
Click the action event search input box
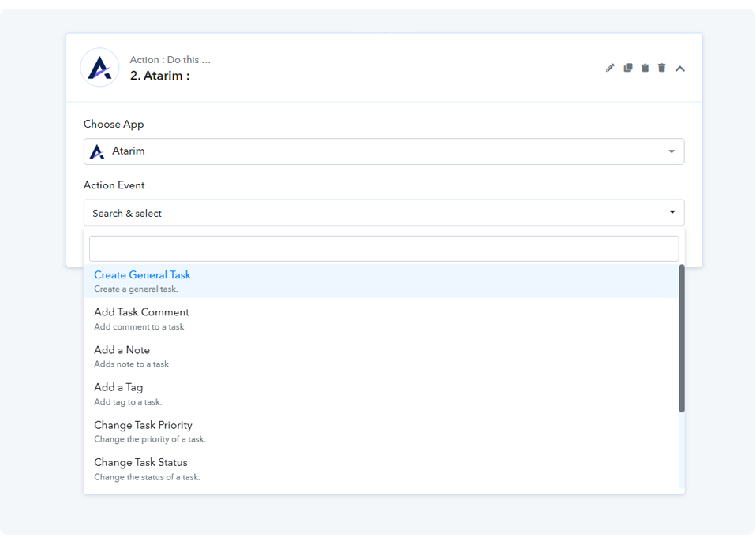point(384,248)
